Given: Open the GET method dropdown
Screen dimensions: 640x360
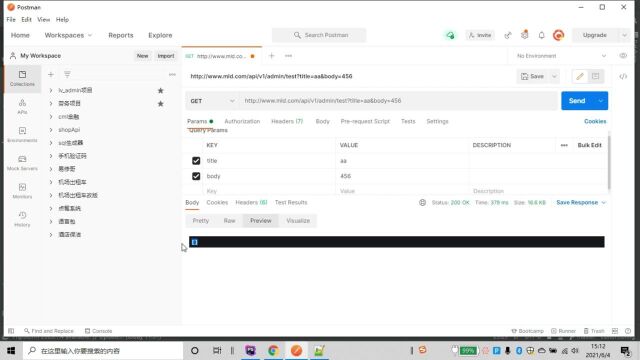Looking at the screenshot, I should [212, 101].
